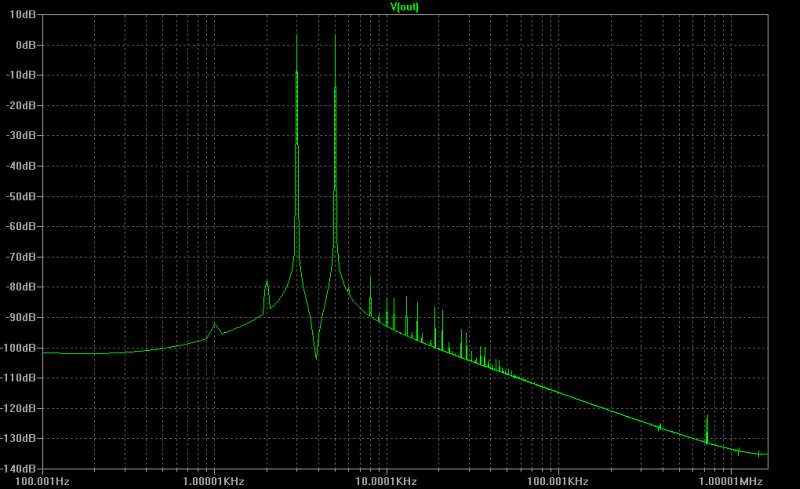Screen dimensions: 800x489
Task: Click the 1.00001KHz frequency label
Action: click(214, 481)
